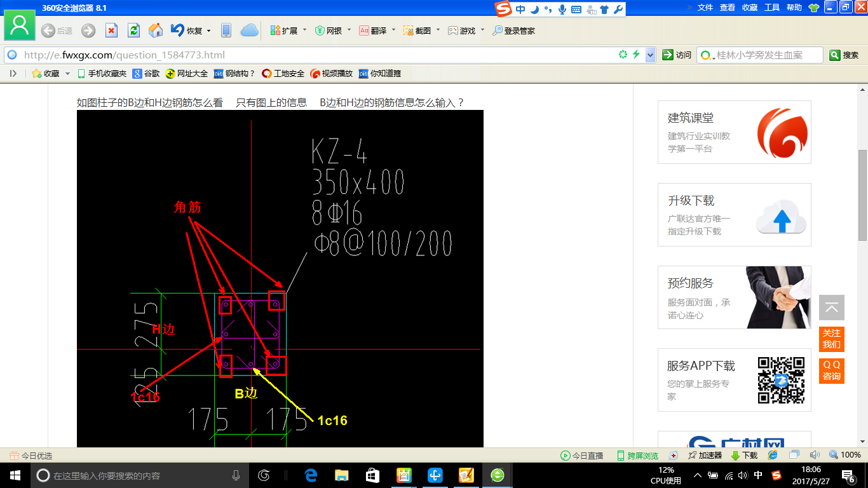This screenshot has width=868, height=488.
Task: Open the 登录管家 login manager
Action: (x=513, y=30)
